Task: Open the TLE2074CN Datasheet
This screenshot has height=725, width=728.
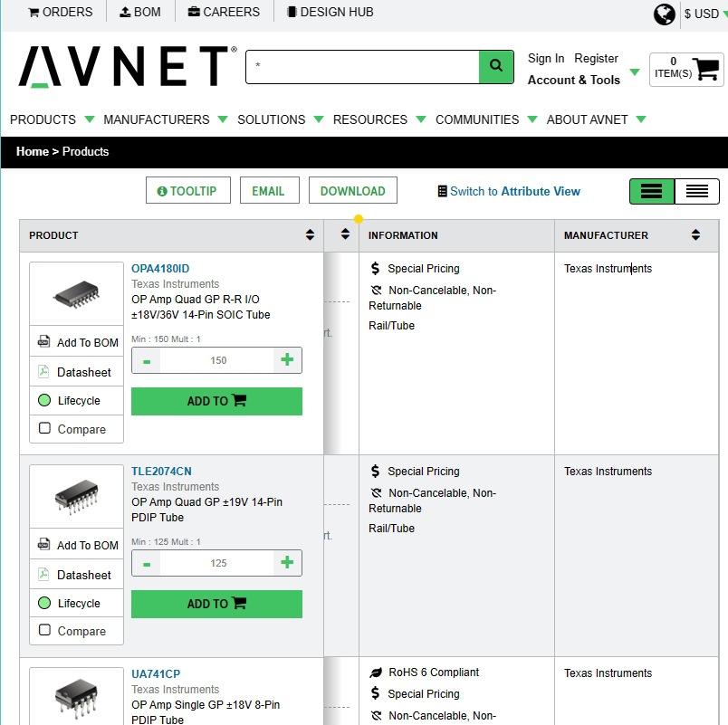Action: 74,575
